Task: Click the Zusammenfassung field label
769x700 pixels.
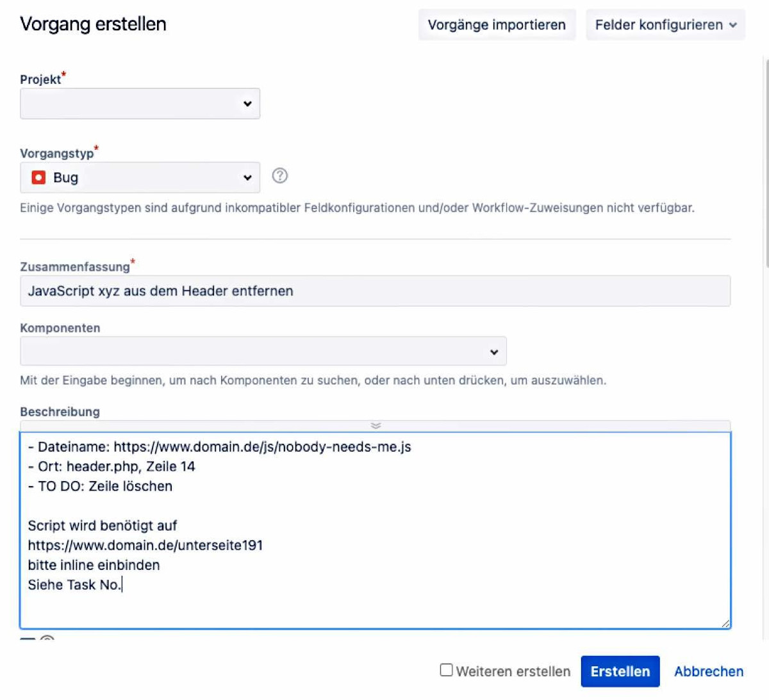Action: [x=74, y=267]
